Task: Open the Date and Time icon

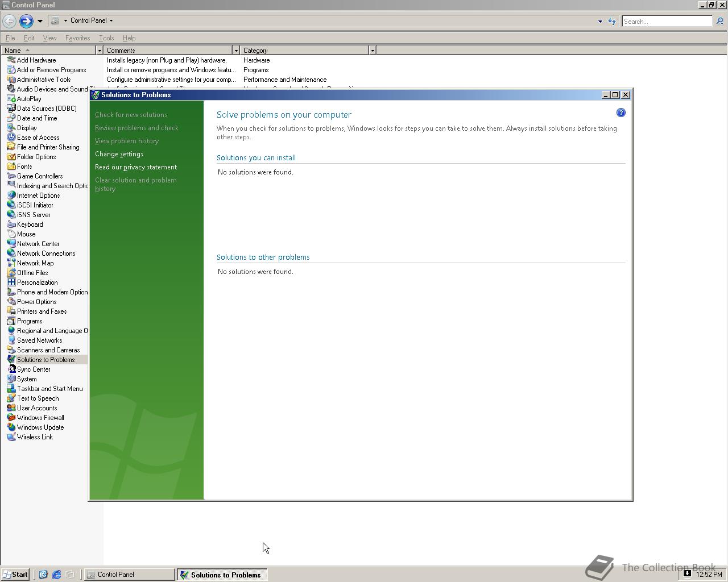Action: 11,118
